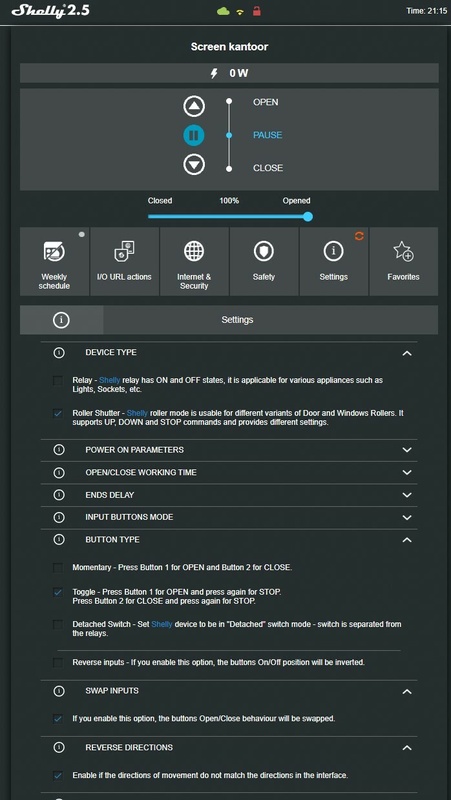Click the green cloud status icon
This screenshot has height=800, width=451.
(x=223, y=11)
